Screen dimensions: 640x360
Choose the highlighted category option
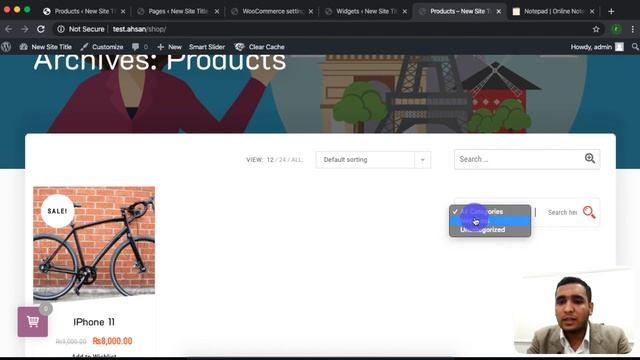coord(490,221)
